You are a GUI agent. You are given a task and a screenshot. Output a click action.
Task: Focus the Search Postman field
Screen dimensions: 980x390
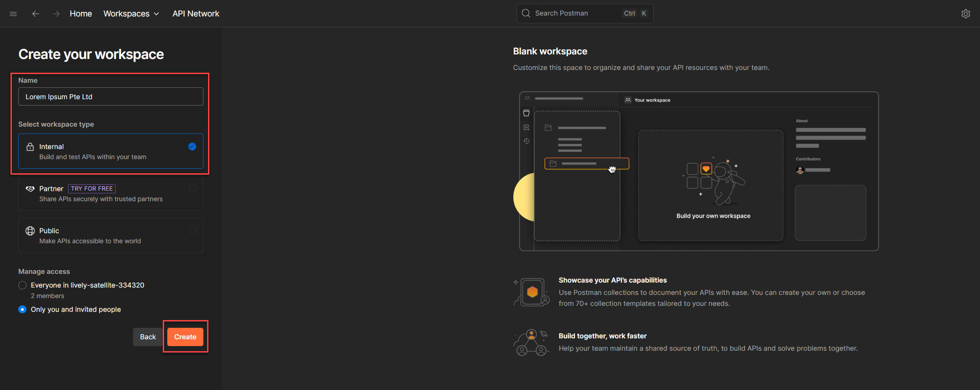point(585,13)
